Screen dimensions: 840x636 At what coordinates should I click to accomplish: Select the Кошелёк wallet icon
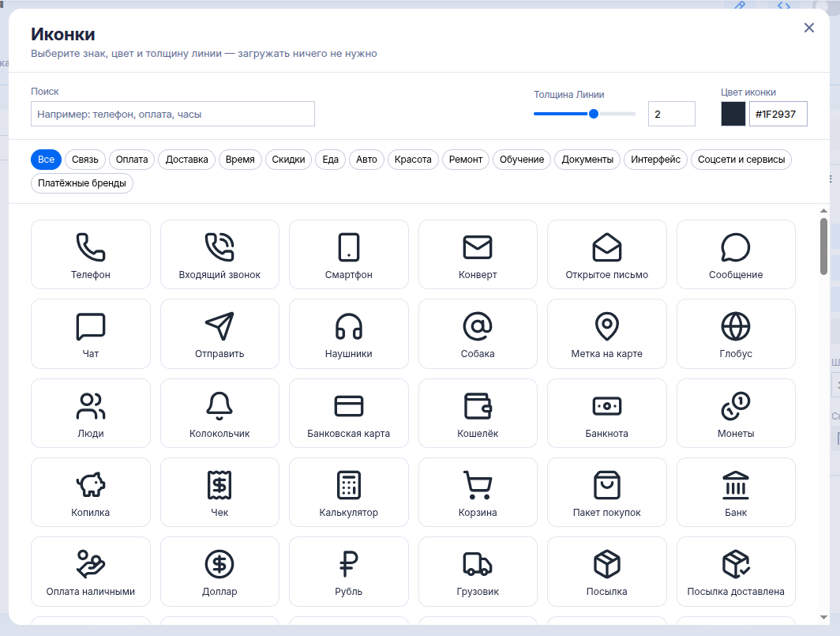tap(478, 413)
